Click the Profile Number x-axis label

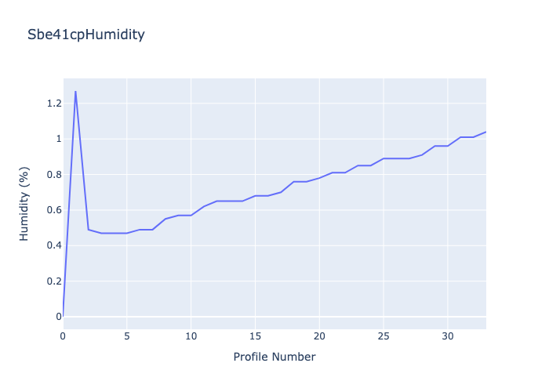274,358
